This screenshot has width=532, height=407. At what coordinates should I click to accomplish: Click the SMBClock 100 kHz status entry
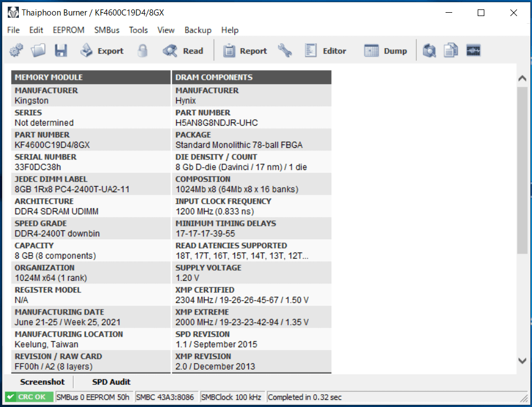point(232,397)
